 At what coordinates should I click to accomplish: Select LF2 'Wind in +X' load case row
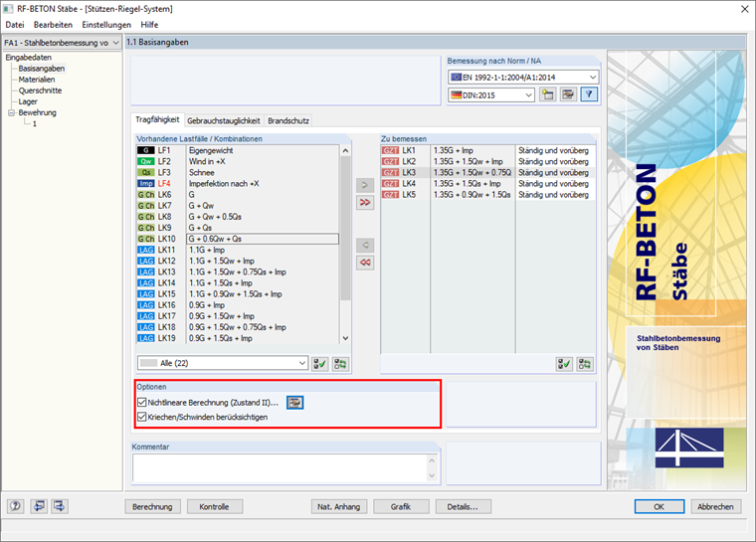(x=238, y=161)
